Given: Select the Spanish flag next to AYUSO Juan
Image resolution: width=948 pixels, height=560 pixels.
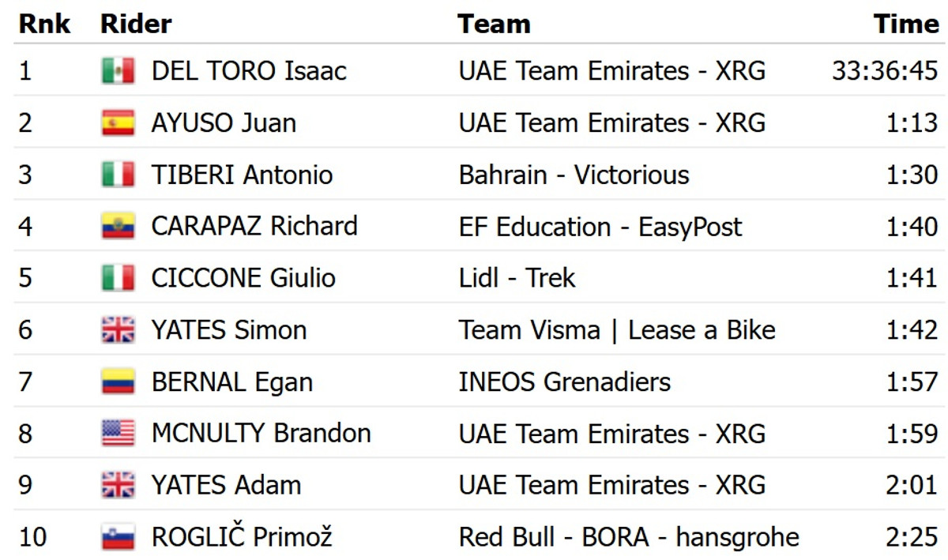Looking at the screenshot, I should click(x=118, y=123).
